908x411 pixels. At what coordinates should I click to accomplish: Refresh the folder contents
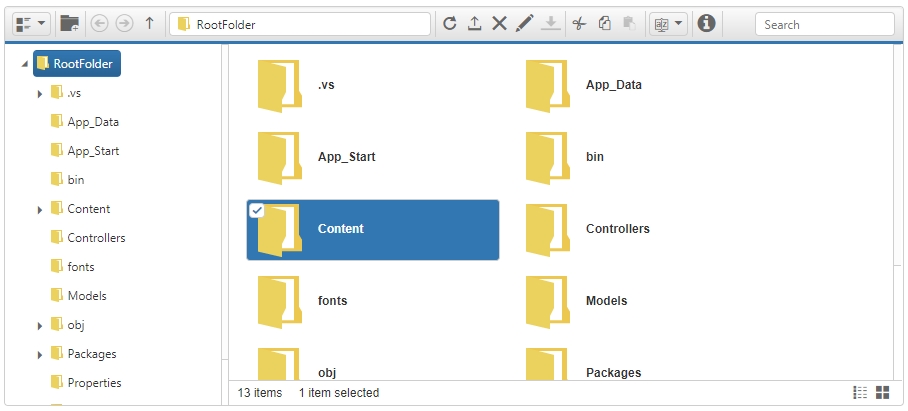450,24
